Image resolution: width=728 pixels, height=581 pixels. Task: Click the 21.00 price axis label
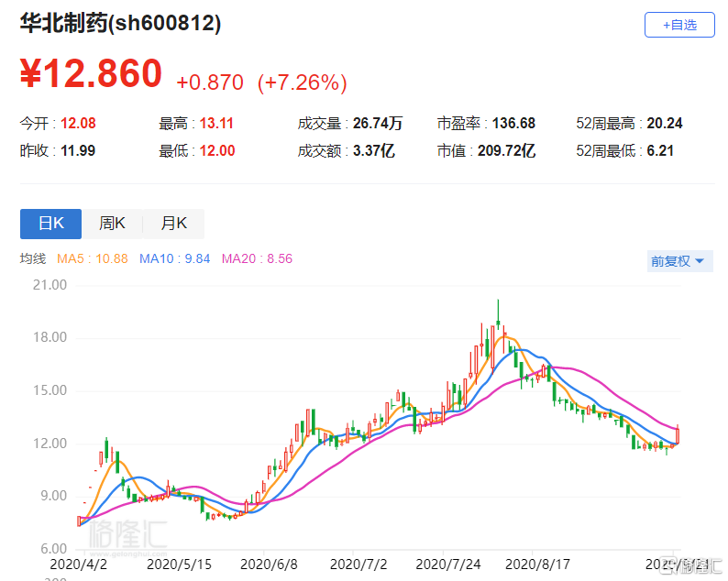click(50, 285)
